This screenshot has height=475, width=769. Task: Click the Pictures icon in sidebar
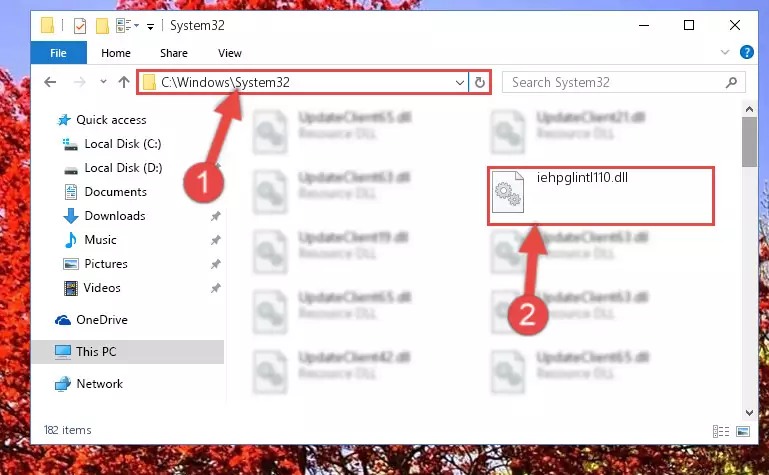[x=71, y=264]
